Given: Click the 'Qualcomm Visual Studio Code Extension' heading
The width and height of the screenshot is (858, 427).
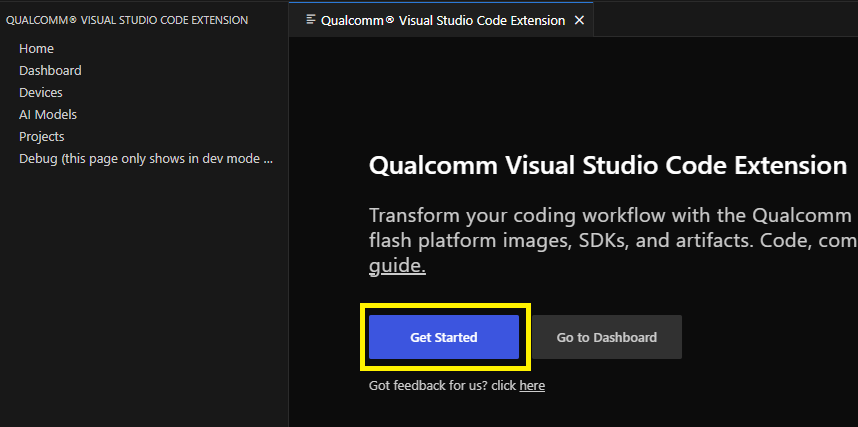Looking at the screenshot, I should click(608, 166).
